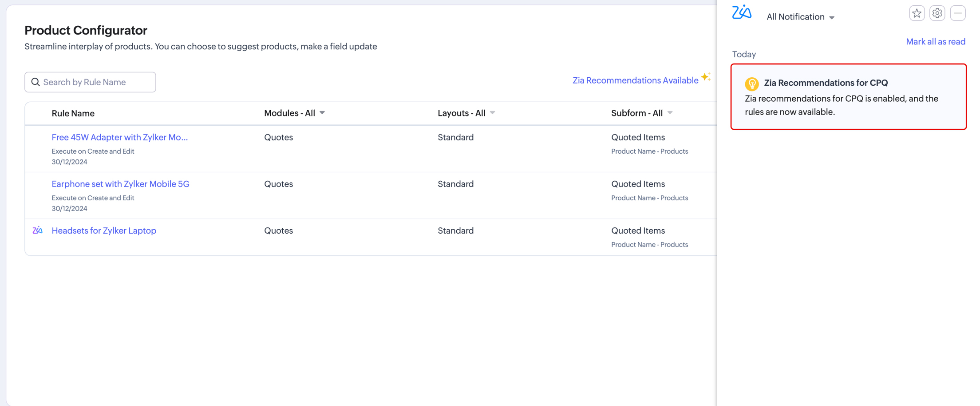Open Zia Recommendations Available link
The width and height of the screenshot is (980, 406).
point(635,80)
